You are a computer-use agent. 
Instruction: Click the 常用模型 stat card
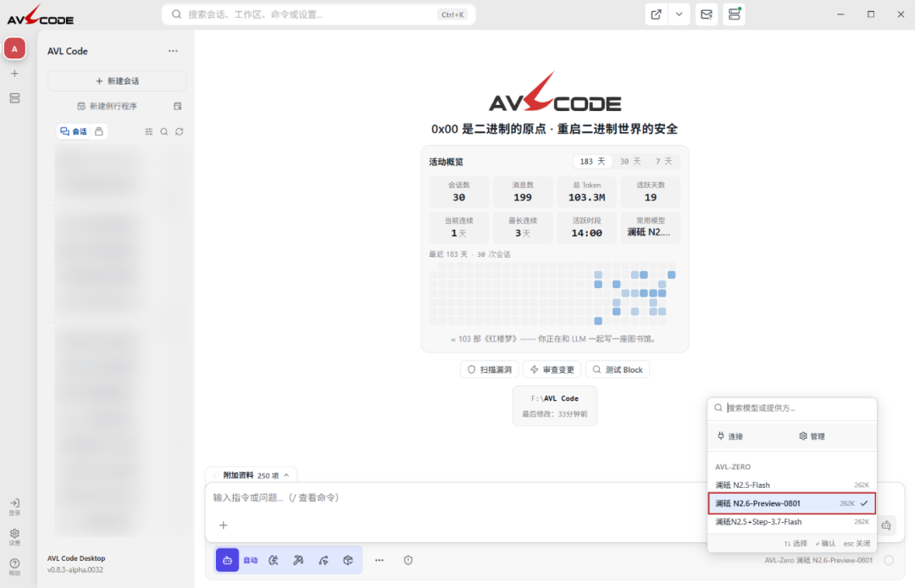click(x=651, y=228)
